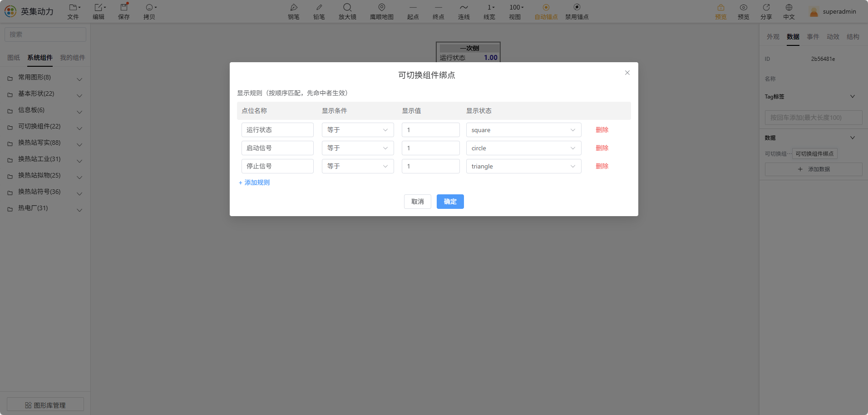Switch to the 动效 properties tab
Image resolution: width=868 pixels, height=415 pixels.
coord(833,37)
